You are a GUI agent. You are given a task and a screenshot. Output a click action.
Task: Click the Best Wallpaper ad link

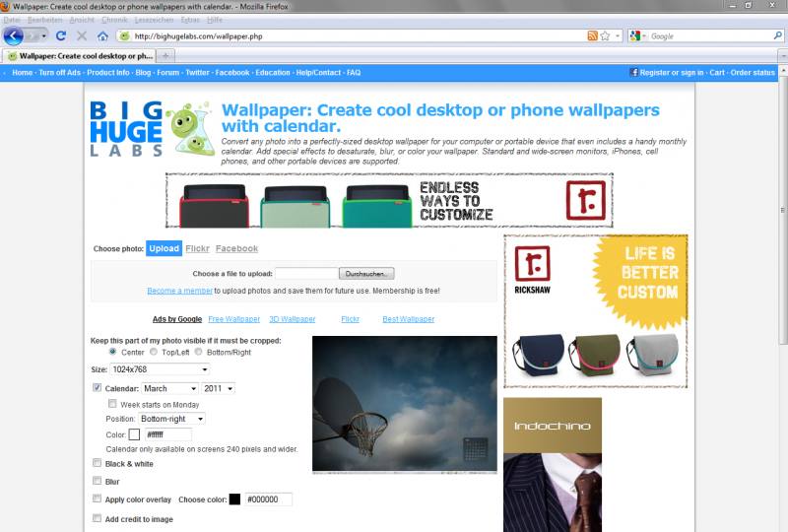(x=409, y=319)
